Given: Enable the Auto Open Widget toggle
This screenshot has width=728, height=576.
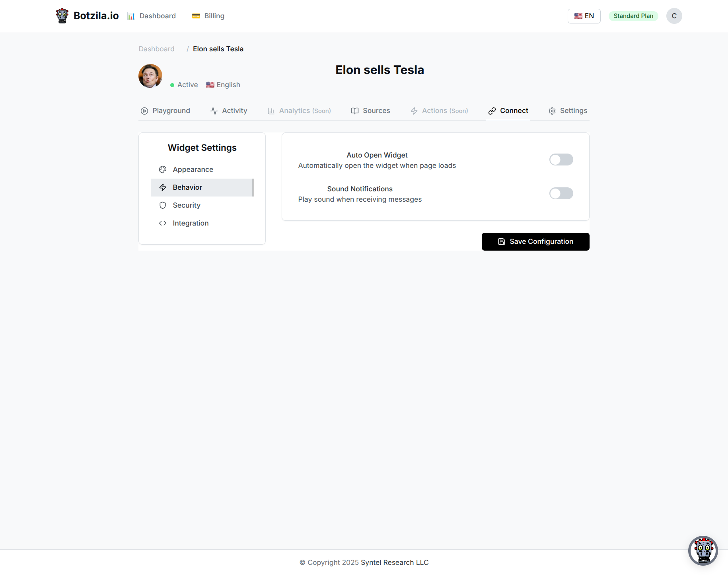Looking at the screenshot, I should tap(561, 160).
